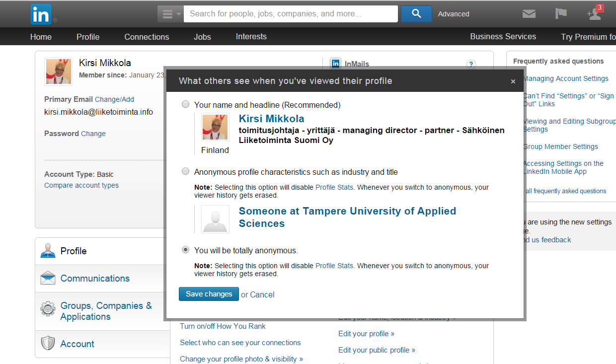616x364 pixels.
Task: Open Profile Stats link in first note
Action: 334,187
